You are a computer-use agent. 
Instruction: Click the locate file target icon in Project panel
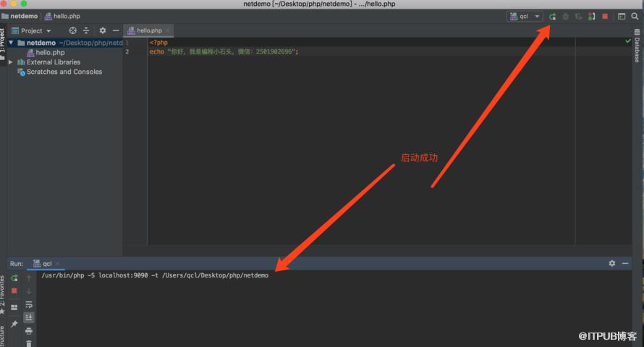tap(72, 30)
